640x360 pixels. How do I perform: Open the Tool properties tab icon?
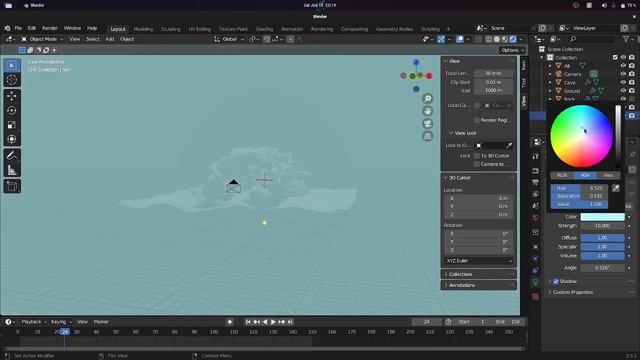point(536,157)
